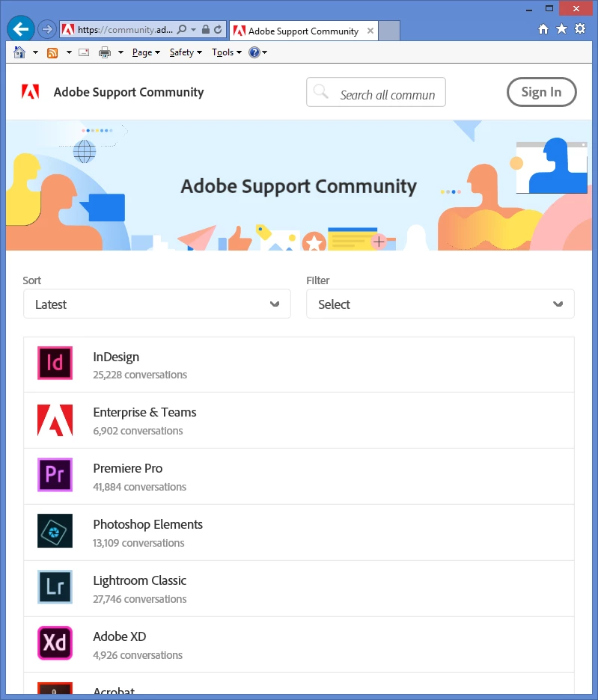This screenshot has height=700, width=598.
Task: Minimize the browser window
Action: click(529, 8)
